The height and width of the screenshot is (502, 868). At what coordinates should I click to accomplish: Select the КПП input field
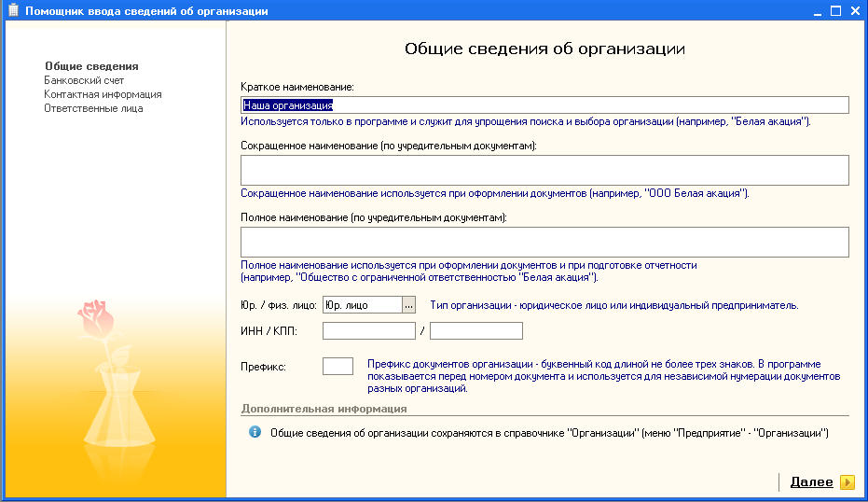tap(475, 330)
